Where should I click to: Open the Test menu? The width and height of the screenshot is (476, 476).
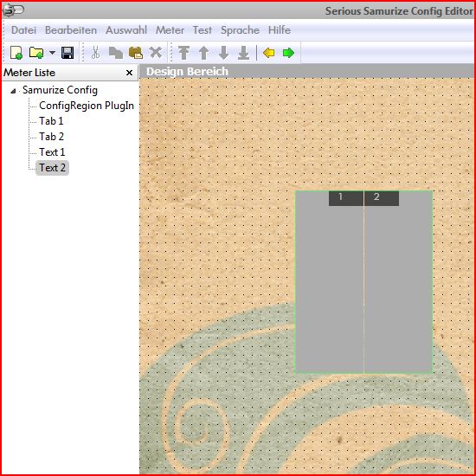point(203,30)
